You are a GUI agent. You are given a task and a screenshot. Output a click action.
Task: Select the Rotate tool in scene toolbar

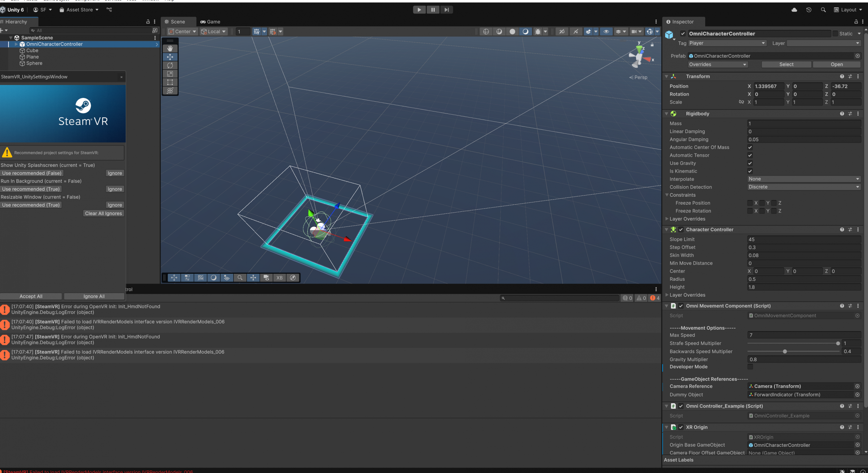(x=170, y=65)
